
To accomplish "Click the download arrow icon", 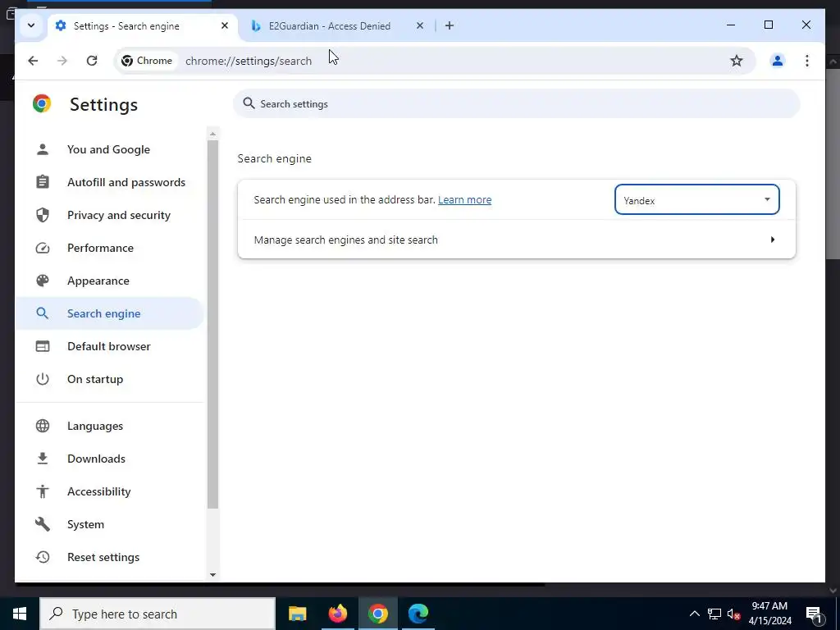I will click(x=43, y=459).
